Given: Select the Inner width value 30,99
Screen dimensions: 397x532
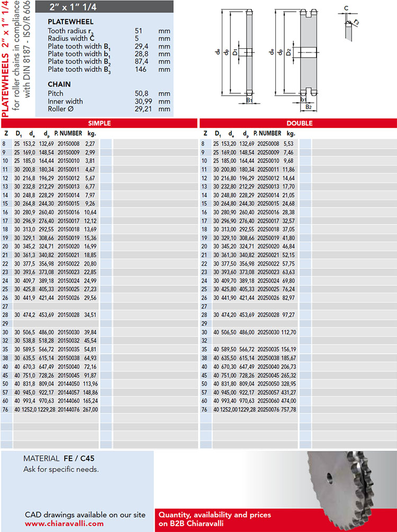Looking at the screenshot, I should pos(143,102).
